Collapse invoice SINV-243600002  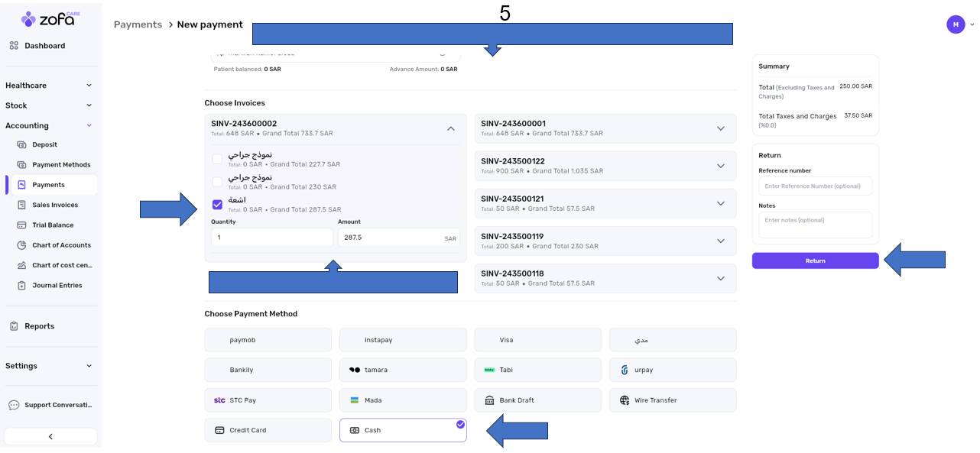(x=450, y=129)
